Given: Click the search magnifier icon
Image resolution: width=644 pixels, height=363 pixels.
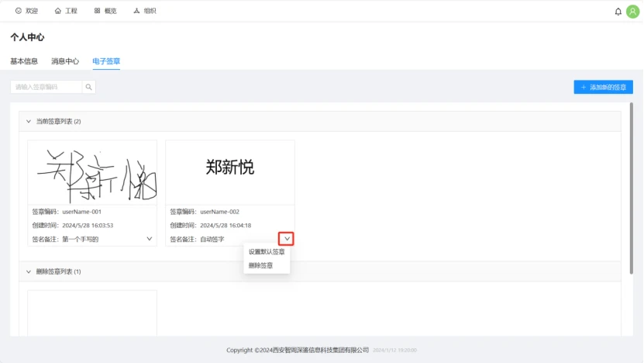Looking at the screenshot, I should [88, 87].
